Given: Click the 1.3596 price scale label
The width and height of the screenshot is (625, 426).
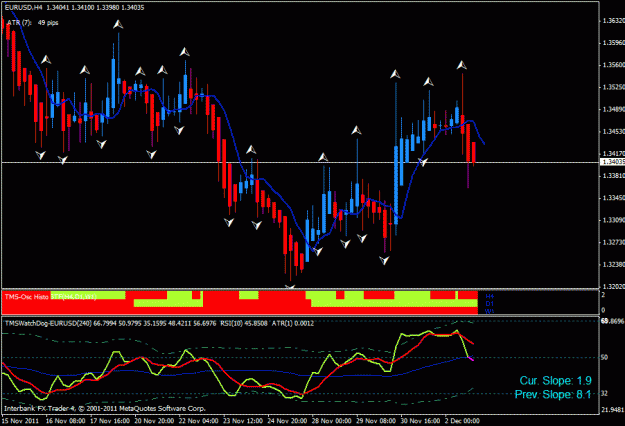Looking at the screenshot, I should (x=614, y=42).
